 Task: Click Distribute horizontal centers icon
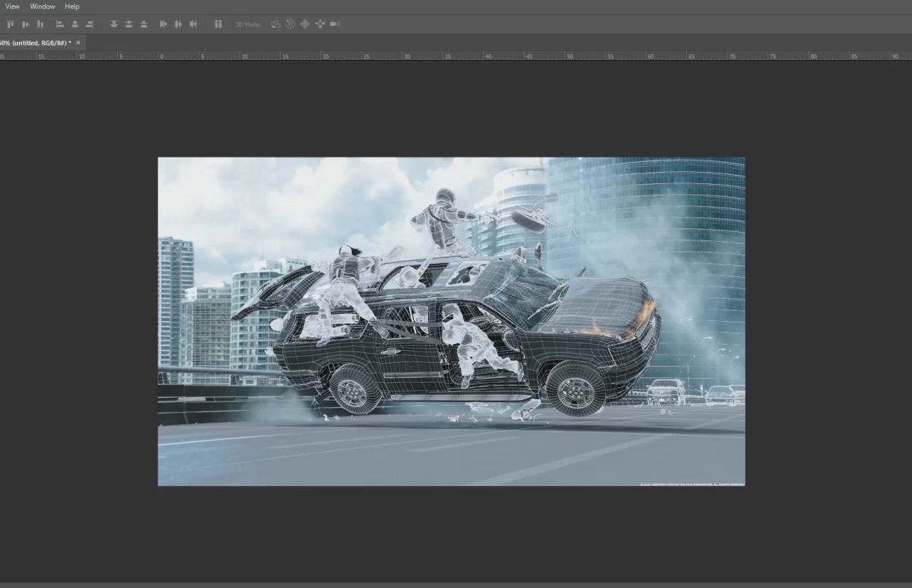(178, 24)
